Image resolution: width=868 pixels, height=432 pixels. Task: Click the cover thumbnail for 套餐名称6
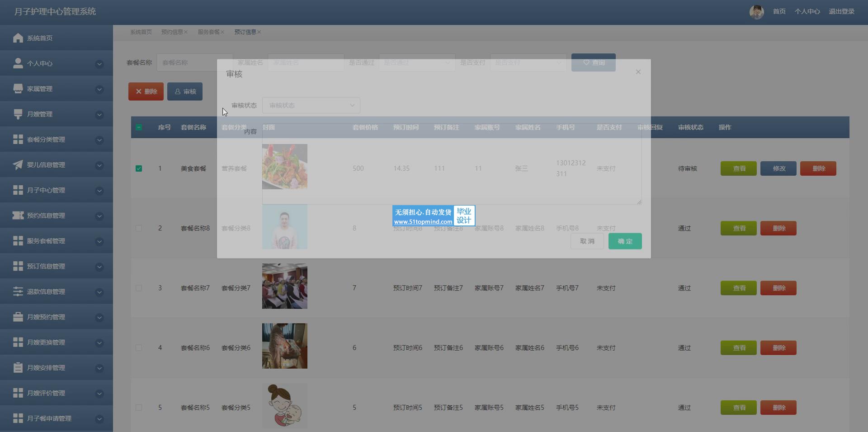pyautogui.click(x=285, y=346)
